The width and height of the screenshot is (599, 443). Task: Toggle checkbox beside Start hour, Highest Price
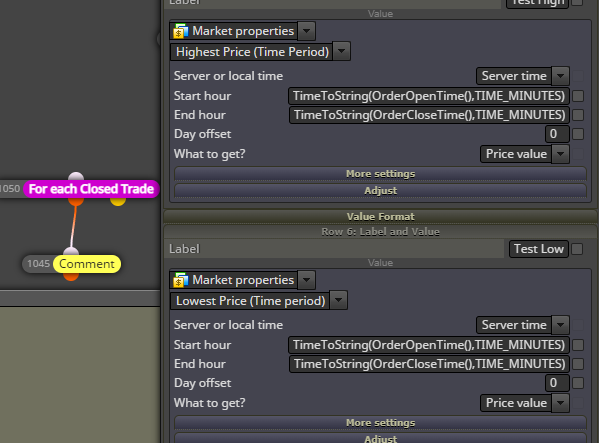pyautogui.click(x=578, y=96)
